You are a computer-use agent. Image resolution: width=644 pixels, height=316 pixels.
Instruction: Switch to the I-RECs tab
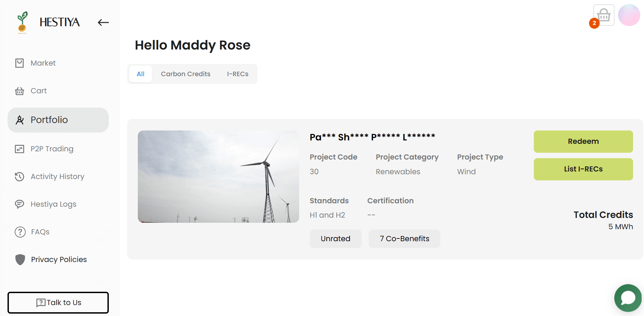point(237,74)
